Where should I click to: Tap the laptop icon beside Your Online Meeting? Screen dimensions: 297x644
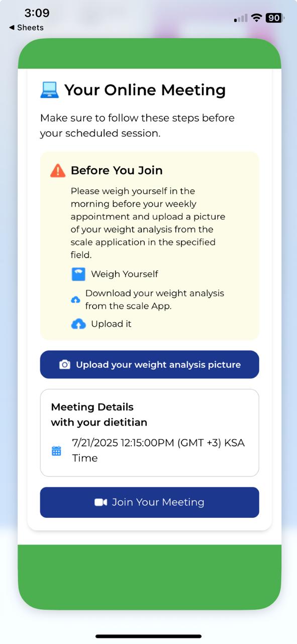(x=50, y=90)
